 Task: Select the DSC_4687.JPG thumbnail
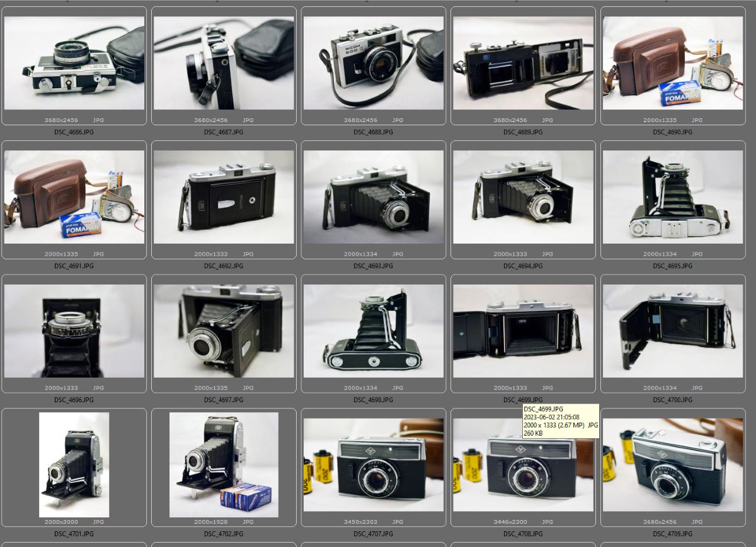click(x=224, y=63)
